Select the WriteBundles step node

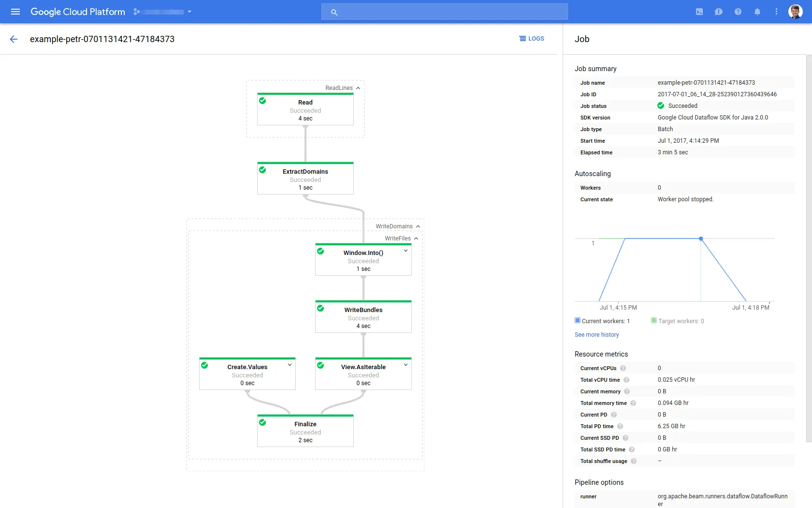click(x=363, y=317)
